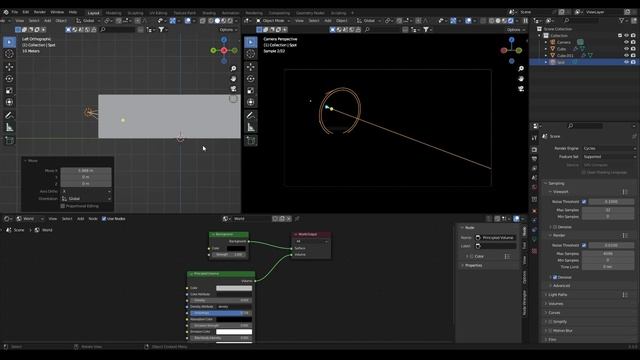640x360 pixels.
Task: Click the pan hand icon in left viewport
Action: tap(233, 78)
